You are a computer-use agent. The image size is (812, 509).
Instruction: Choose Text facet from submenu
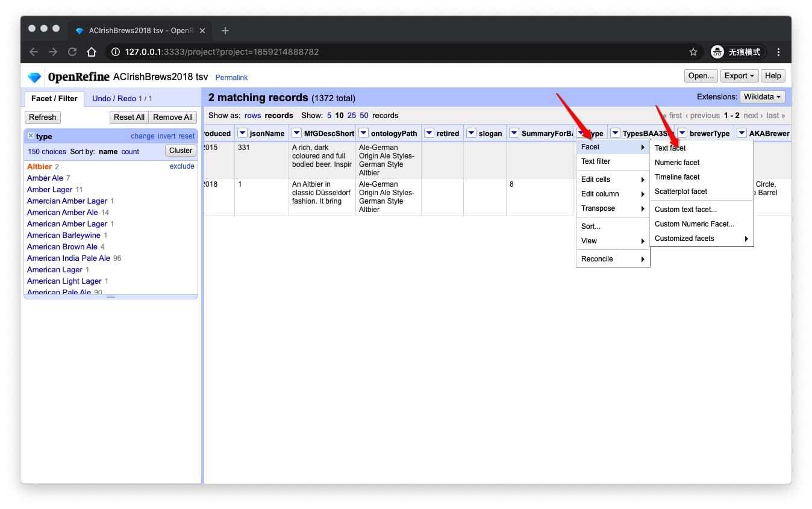click(702, 148)
